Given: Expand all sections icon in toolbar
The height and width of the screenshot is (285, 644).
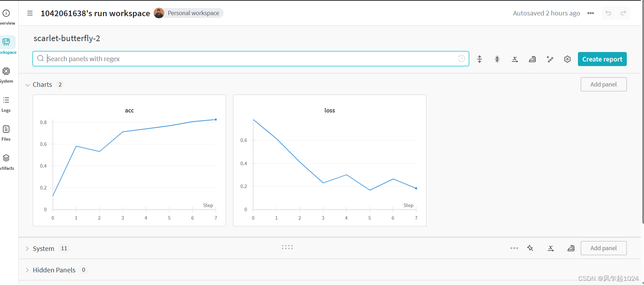Looking at the screenshot, I should pos(479,59).
